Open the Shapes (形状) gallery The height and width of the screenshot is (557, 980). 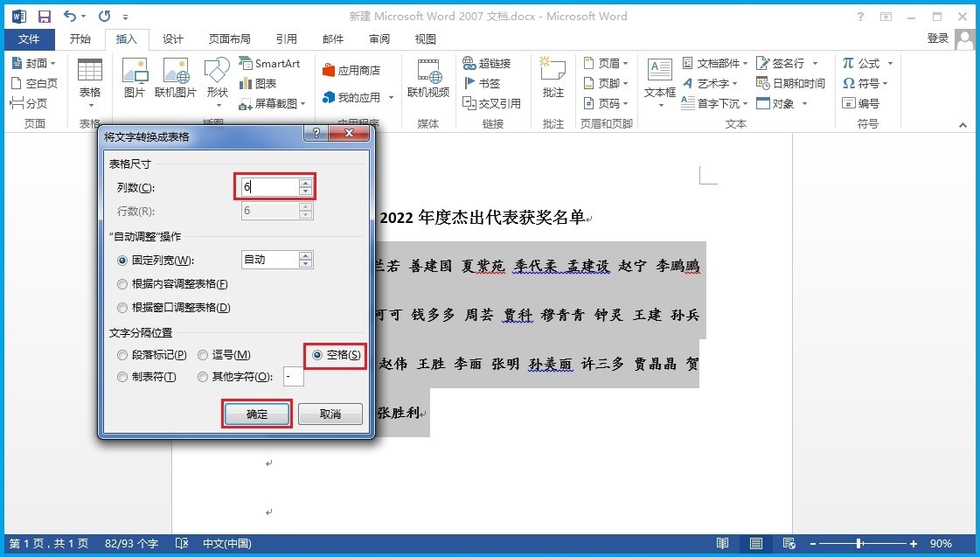[217, 81]
